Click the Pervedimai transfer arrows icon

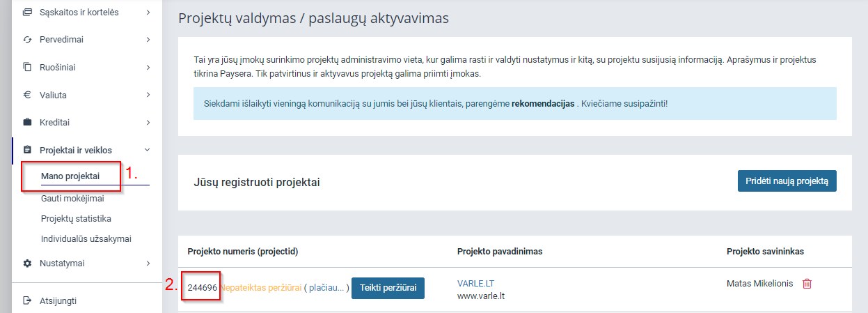pos(28,40)
